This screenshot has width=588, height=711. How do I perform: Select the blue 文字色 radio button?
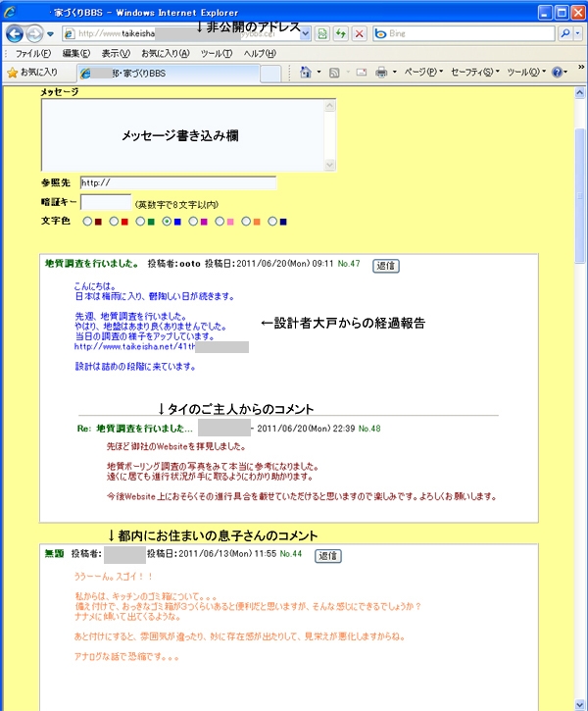(x=167, y=222)
